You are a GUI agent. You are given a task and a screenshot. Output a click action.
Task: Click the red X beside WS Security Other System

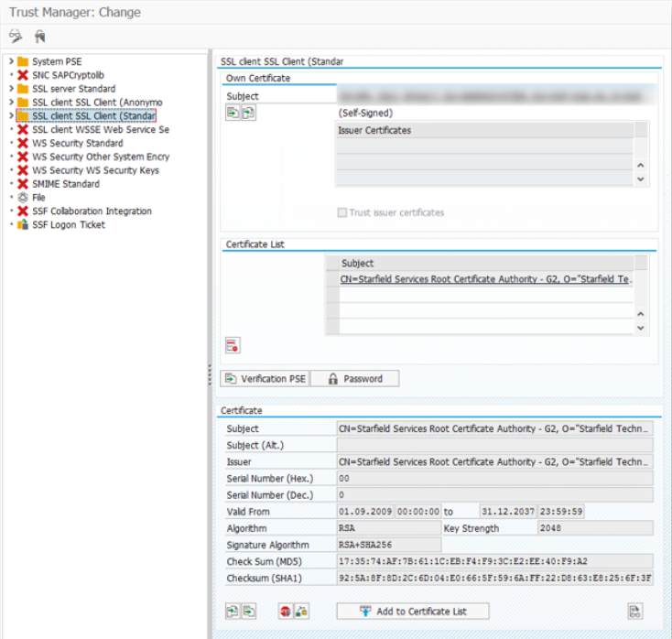click(x=23, y=157)
